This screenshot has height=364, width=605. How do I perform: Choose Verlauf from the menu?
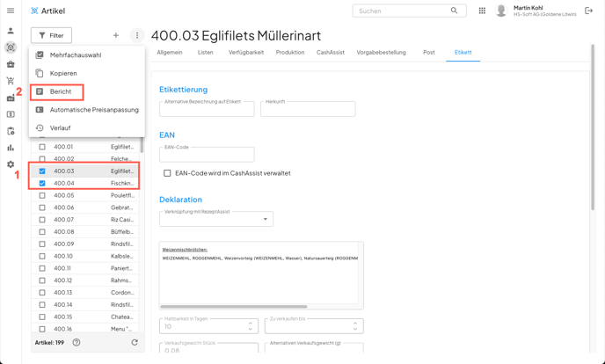pyautogui.click(x=87, y=128)
